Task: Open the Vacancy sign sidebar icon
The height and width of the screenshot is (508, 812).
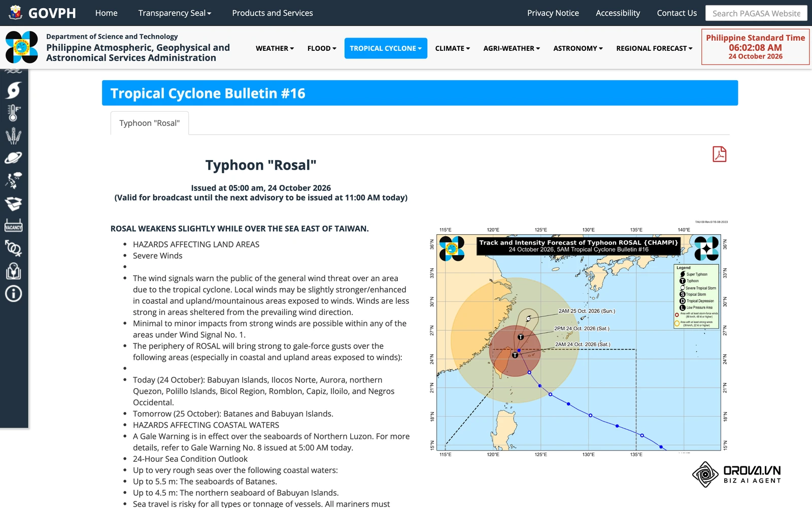Action: (x=14, y=226)
